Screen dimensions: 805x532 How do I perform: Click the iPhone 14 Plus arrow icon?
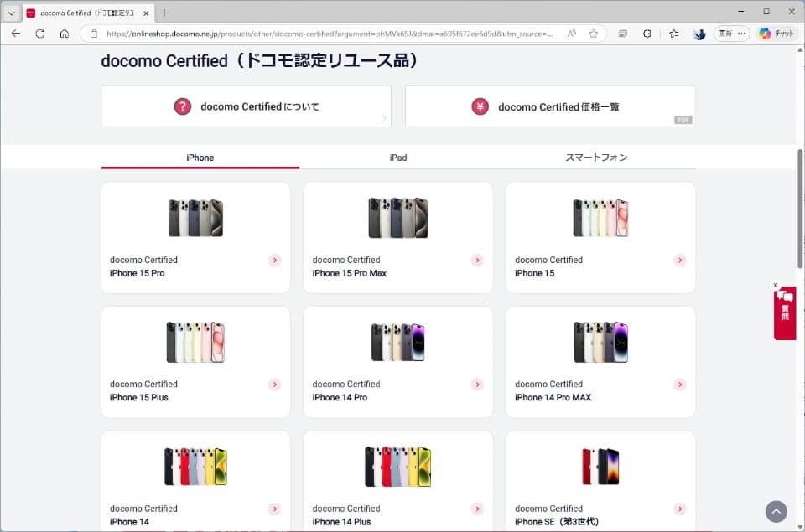[x=477, y=509]
